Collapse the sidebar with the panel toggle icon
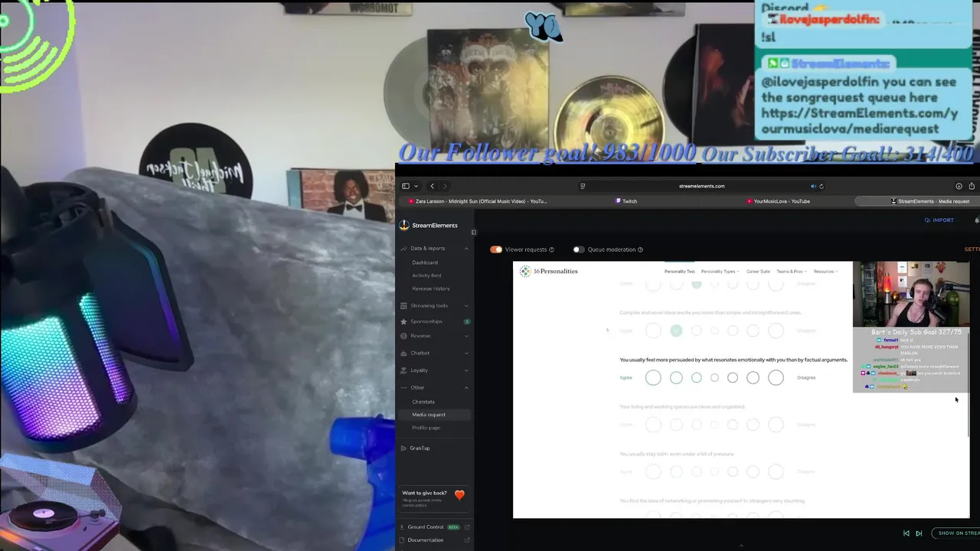 [473, 232]
